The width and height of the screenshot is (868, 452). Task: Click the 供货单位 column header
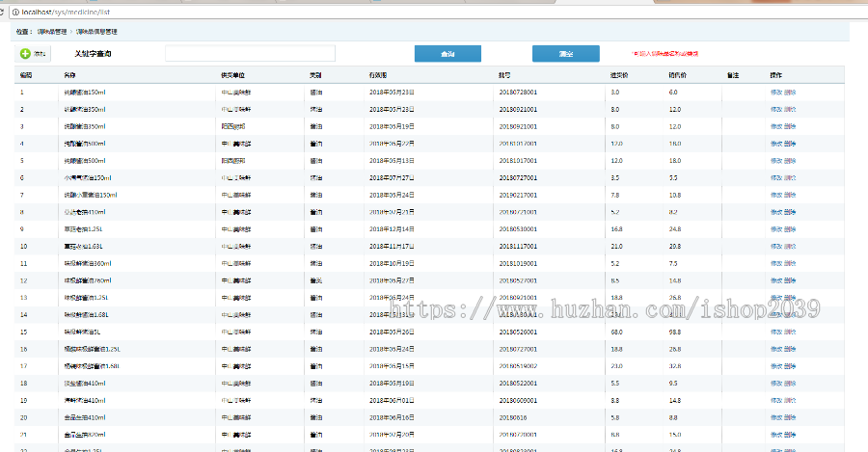click(233, 75)
